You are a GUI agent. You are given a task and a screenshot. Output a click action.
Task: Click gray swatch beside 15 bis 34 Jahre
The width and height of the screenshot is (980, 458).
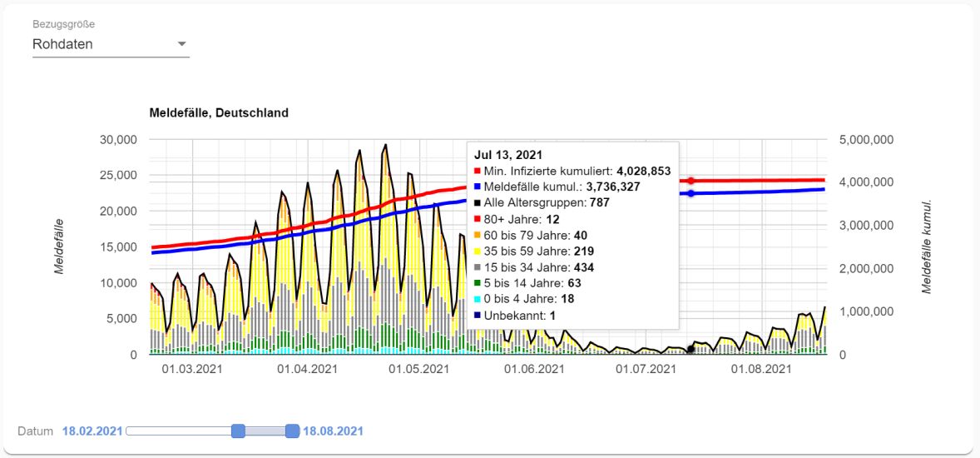[x=478, y=267]
